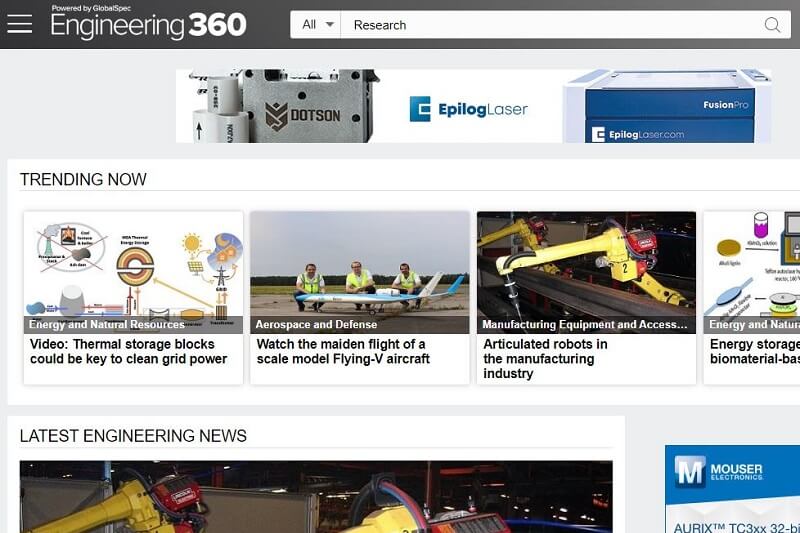This screenshot has height=533, width=800.
Task: Open the Epilog Laser logo ad
Action: 468,109
